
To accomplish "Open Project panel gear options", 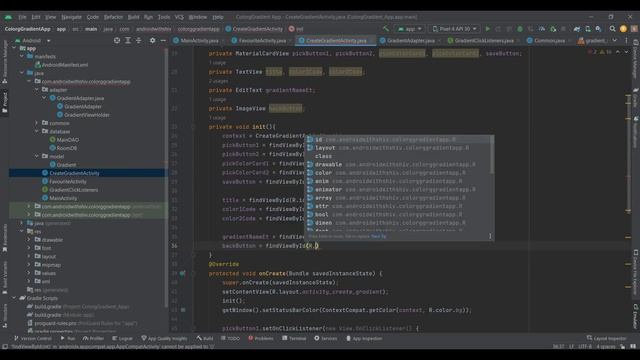I will pyautogui.click(x=152, y=40).
